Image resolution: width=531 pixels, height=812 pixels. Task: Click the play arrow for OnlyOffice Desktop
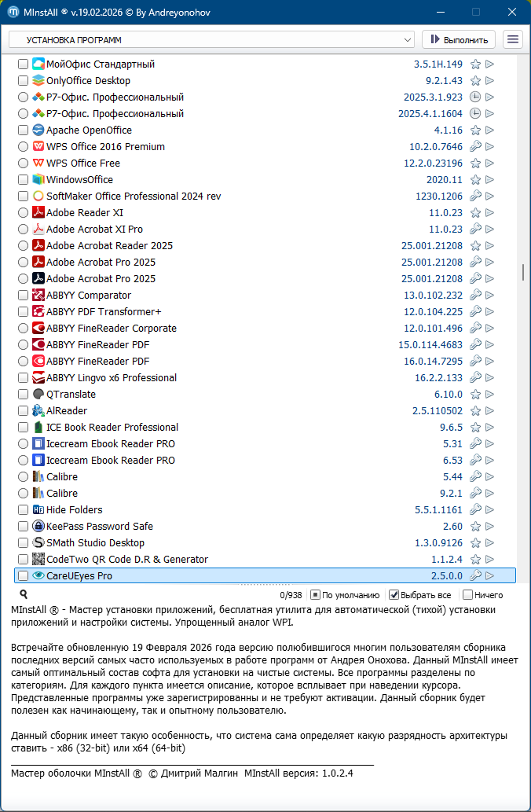489,81
